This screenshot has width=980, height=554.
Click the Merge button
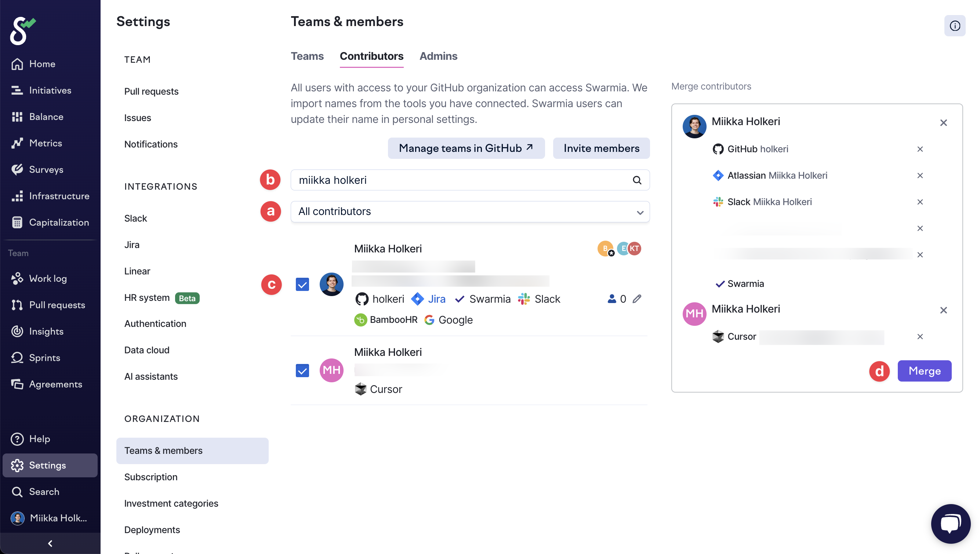coord(924,371)
